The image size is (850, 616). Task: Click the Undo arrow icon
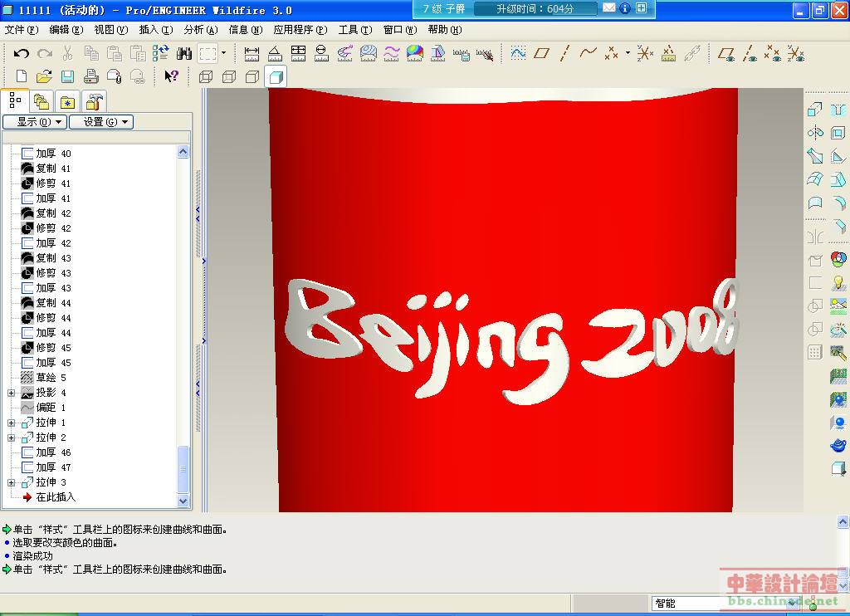21,53
